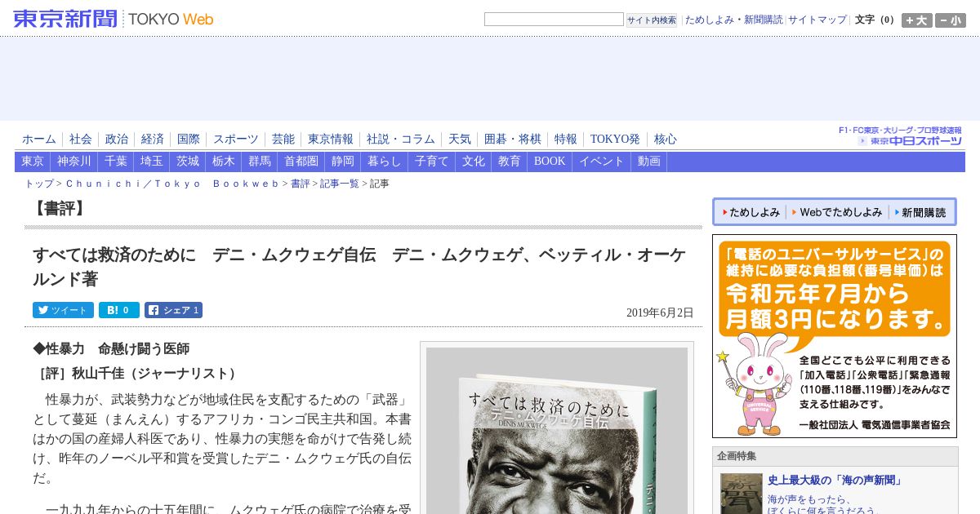This screenshot has height=514, width=980.
Task: Increase font size with the 大 button
Action: point(916,20)
